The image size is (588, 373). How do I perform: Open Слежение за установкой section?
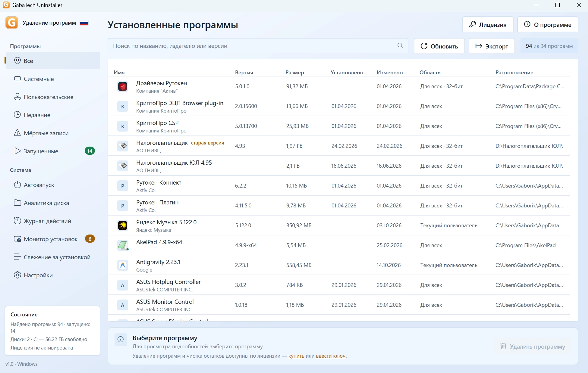tap(53, 257)
